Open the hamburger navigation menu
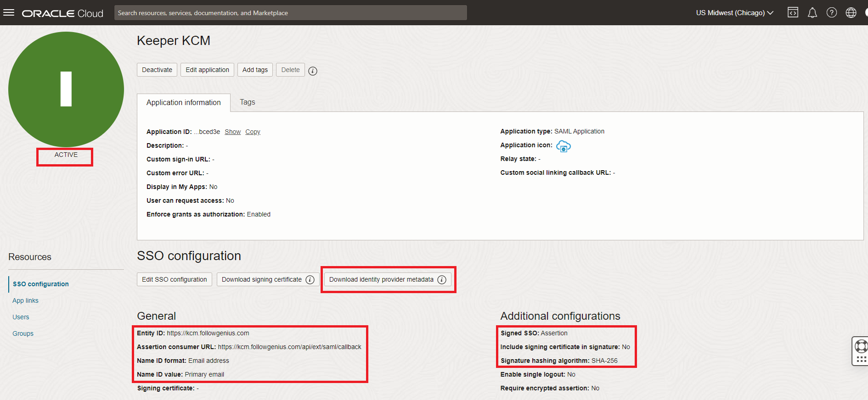868x400 pixels. (x=9, y=12)
